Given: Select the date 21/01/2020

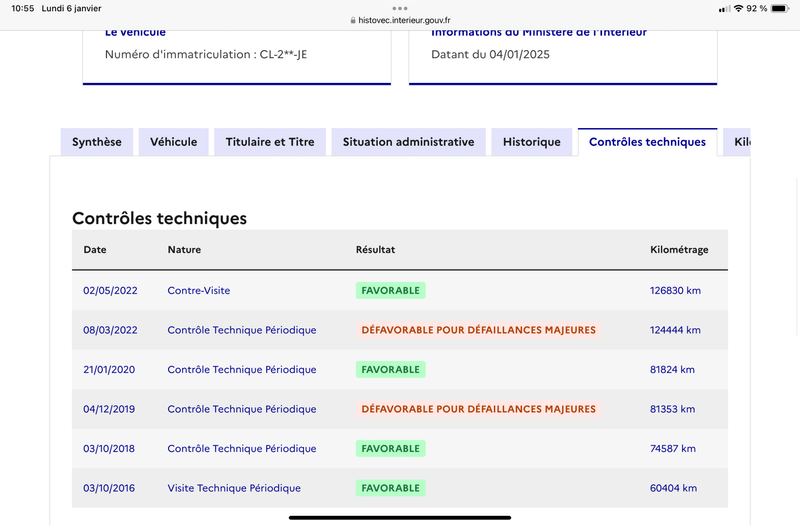Looking at the screenshot, I should (109, 369).
